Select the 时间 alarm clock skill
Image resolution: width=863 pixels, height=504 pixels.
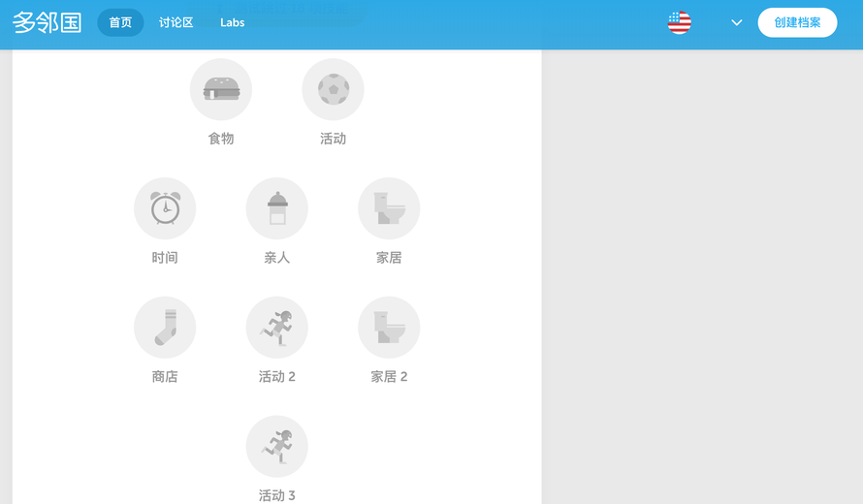tap(165, 208)
